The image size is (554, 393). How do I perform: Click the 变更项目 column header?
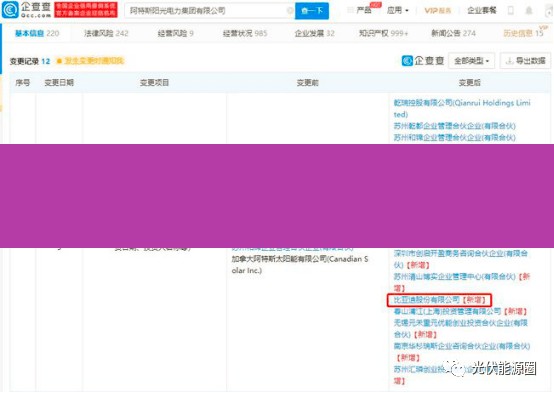pyautogui.click(x=154, y=83)
